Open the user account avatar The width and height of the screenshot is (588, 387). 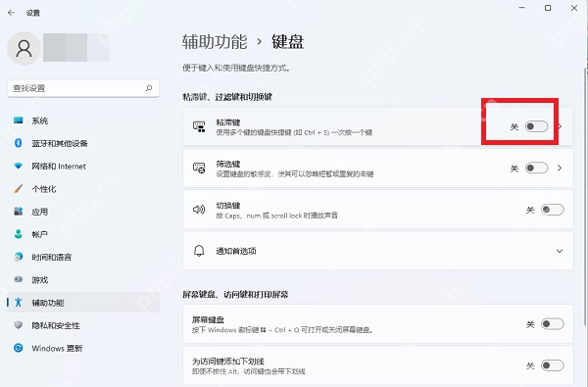point(24,48)
